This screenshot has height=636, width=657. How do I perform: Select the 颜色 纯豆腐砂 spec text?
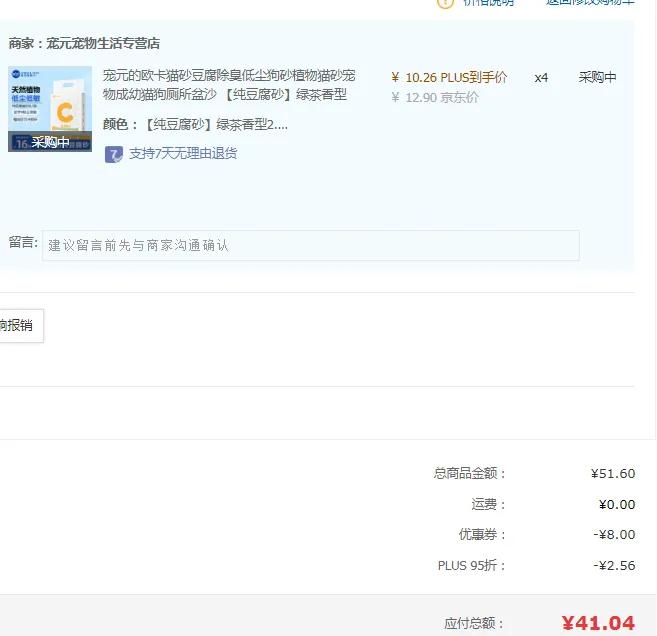click(x=196, y=125)
